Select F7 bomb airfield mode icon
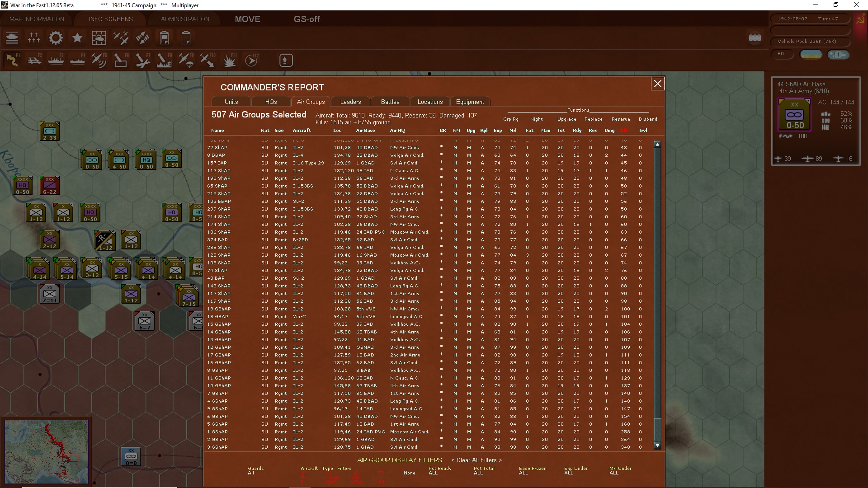Image resolution: width=868 pixels, height=488 pixels. point(142,60)
